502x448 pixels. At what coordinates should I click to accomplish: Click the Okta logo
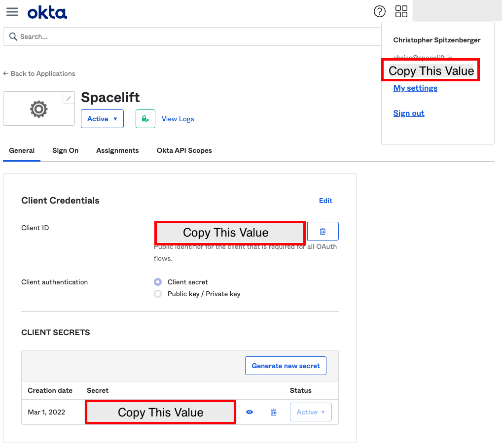click(47, 11)
